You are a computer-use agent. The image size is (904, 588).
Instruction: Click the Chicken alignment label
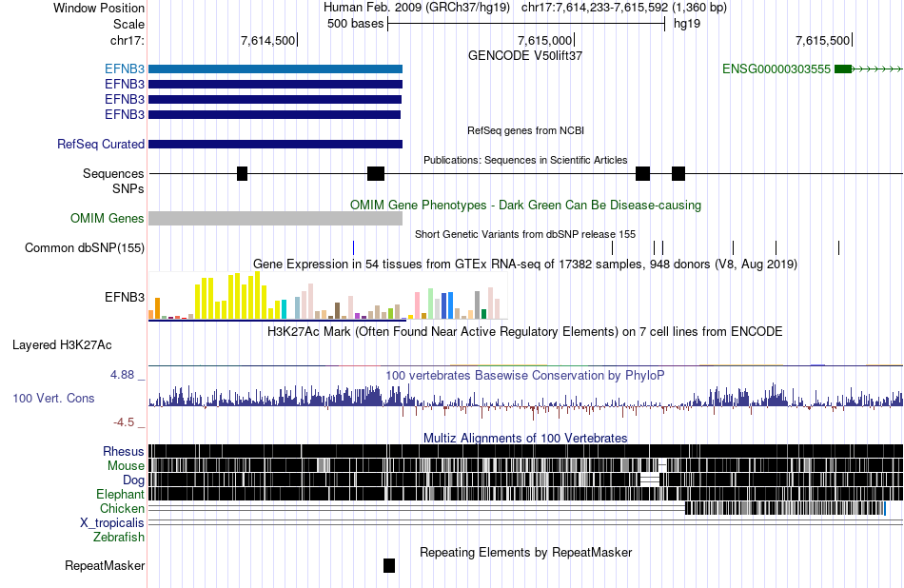(122, 508)
